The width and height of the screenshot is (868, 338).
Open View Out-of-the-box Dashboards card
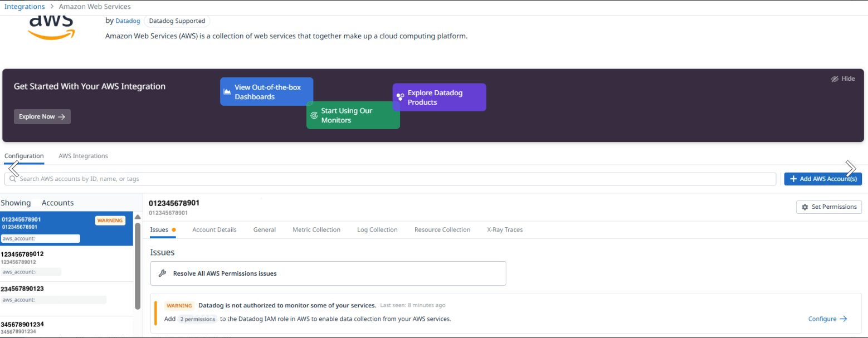(267, 91)
